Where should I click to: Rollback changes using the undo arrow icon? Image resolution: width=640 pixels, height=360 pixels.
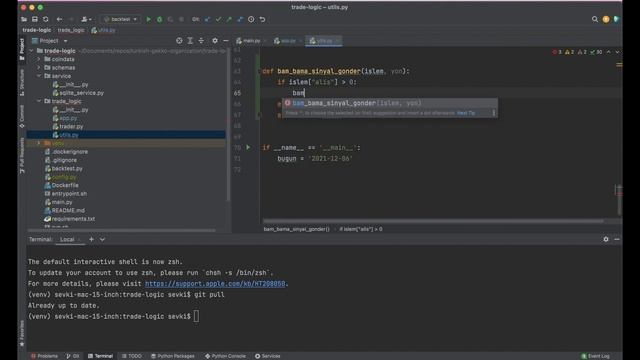point(262,19)
